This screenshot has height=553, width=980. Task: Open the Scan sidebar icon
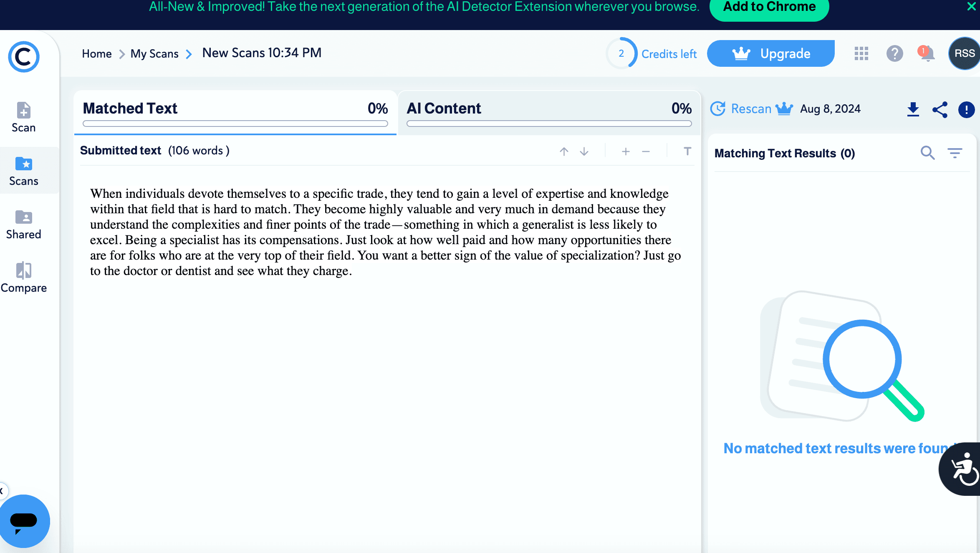coord(23,117)
